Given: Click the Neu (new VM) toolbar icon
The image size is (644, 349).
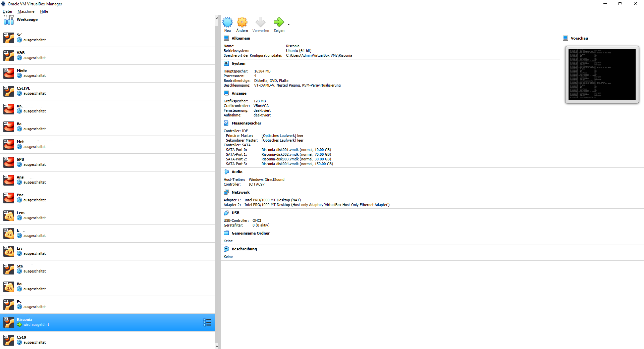Looking at the screenshot, I should 227,22.
